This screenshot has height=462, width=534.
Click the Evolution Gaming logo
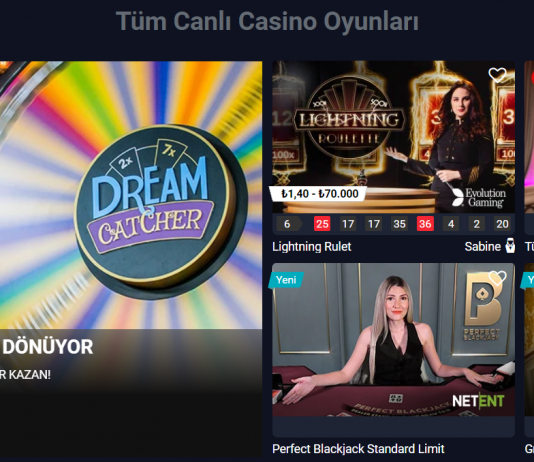(x=478, y=197)
